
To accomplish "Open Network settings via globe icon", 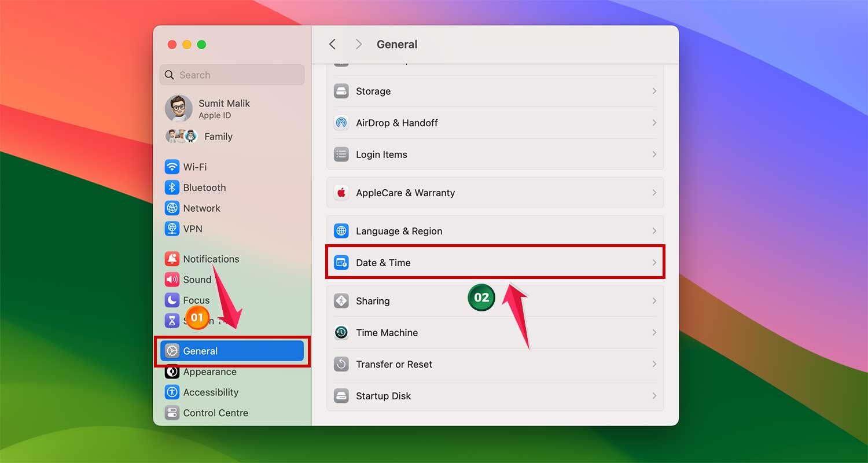I will click(172, 208).
